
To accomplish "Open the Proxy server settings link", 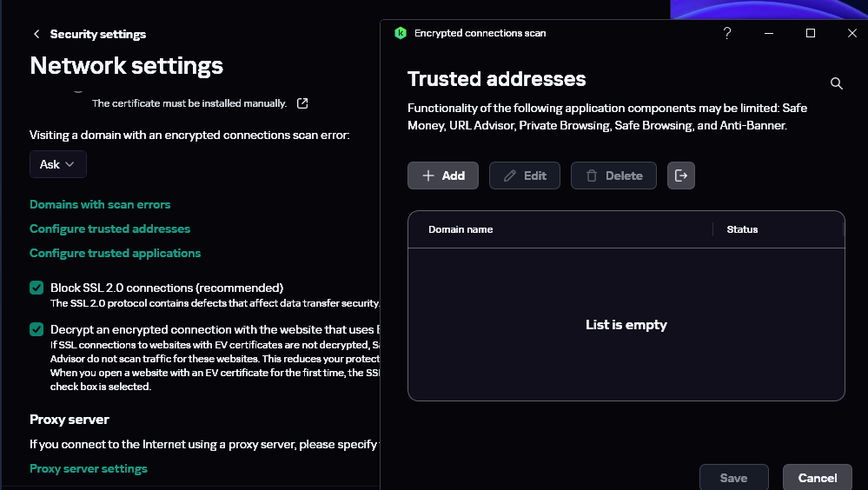I will 89,468.
